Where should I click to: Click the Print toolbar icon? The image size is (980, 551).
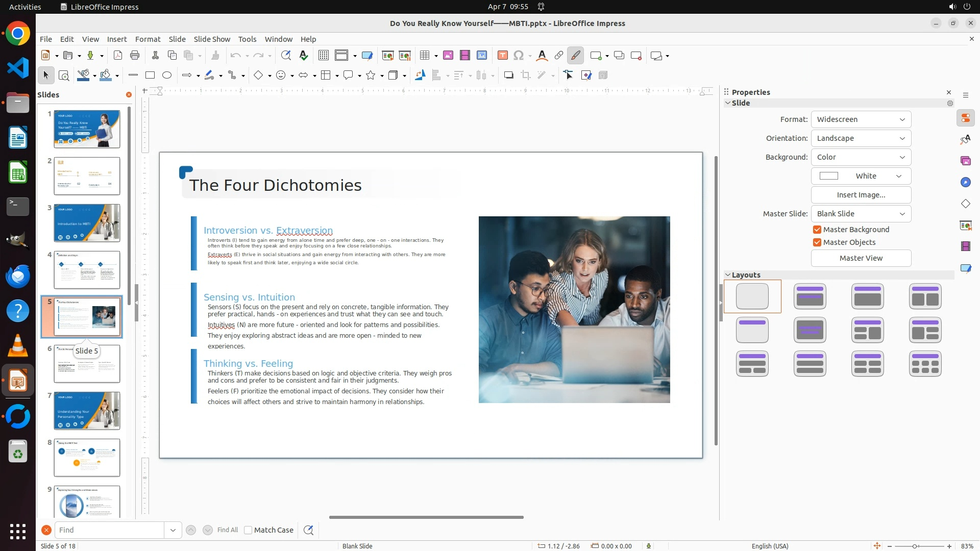(135, 56)
